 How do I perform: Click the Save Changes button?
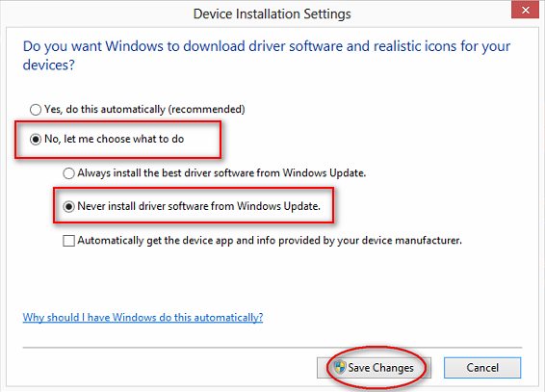coord(374,368)
